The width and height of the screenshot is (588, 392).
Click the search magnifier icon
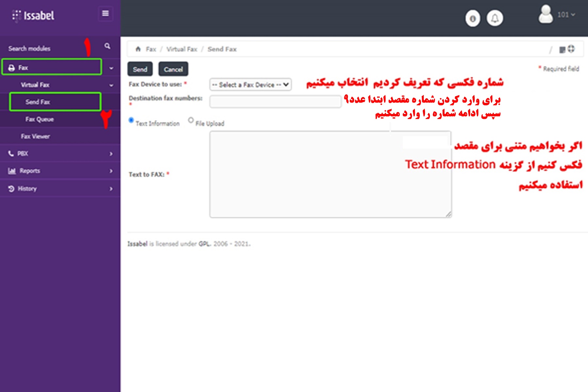coord(107,46)
